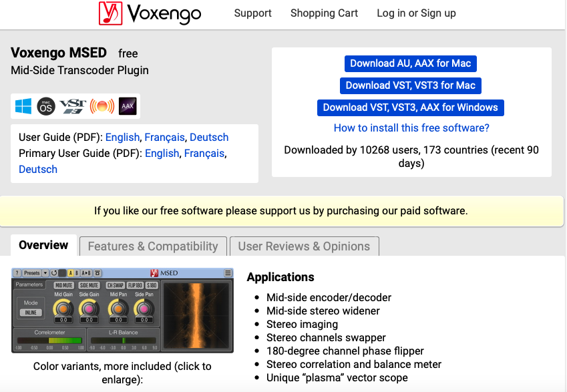Click the AAX format icon
This screenshot has height=392, width=567.
[127, 106]
